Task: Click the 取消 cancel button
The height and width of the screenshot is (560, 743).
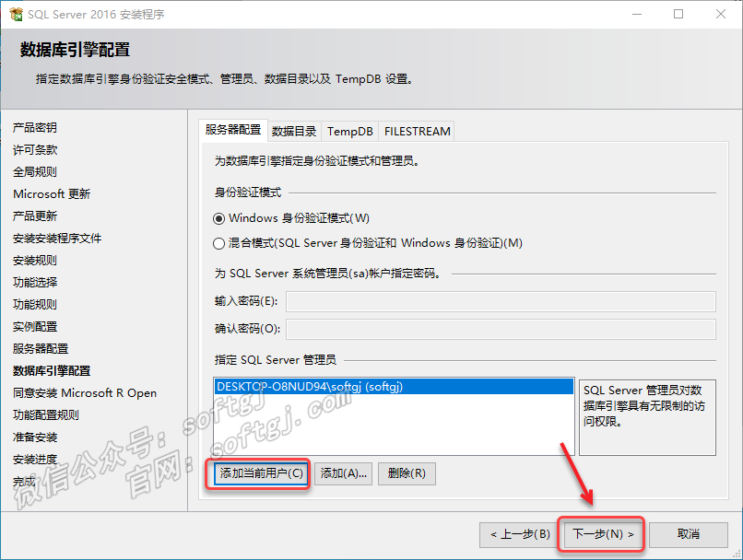Action: tap(688, 534)
